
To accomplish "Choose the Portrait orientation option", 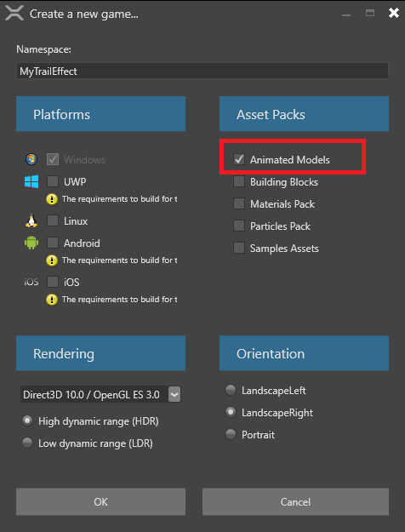I will click(231, 434).
